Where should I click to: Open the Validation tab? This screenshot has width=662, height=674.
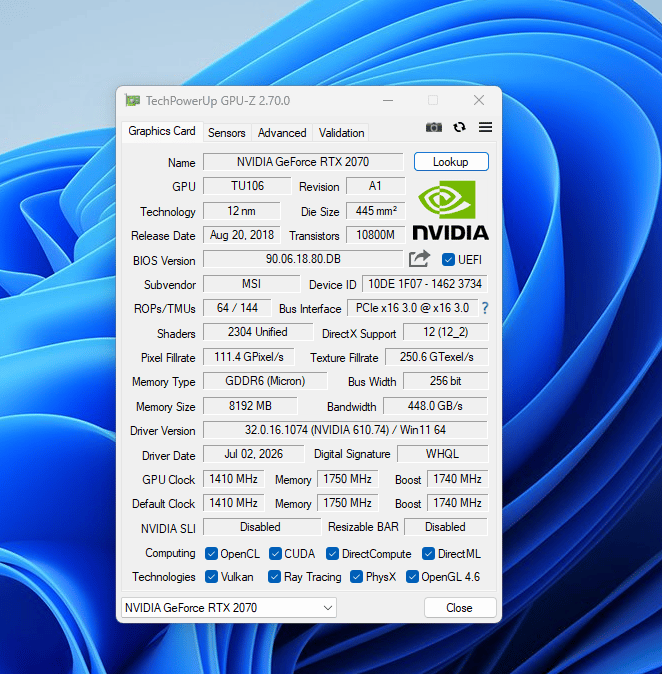[341, 133]
